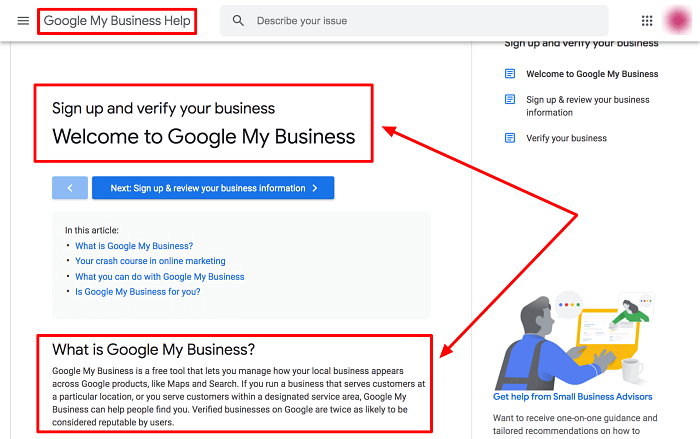Click the search magnifier icon
Viewport: 700px width, 439px height.
[x=238, y=21]
